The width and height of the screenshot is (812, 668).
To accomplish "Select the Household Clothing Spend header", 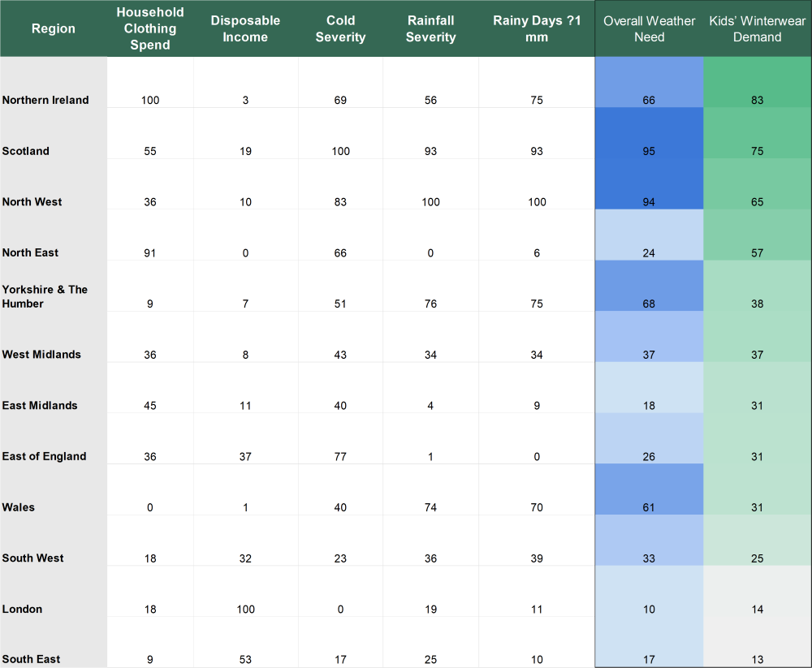I will [150, 28].
